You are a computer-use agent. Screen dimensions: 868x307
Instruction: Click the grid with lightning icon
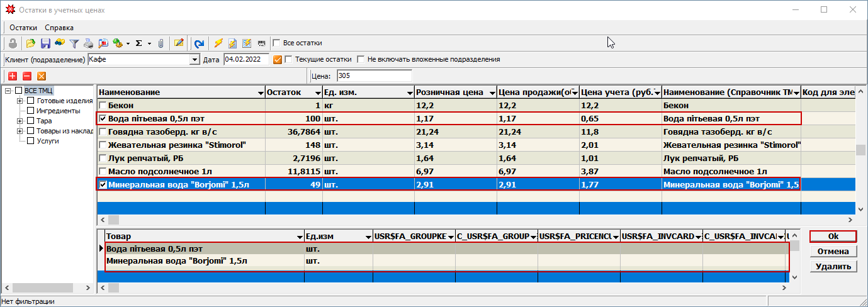coord(247,43)
